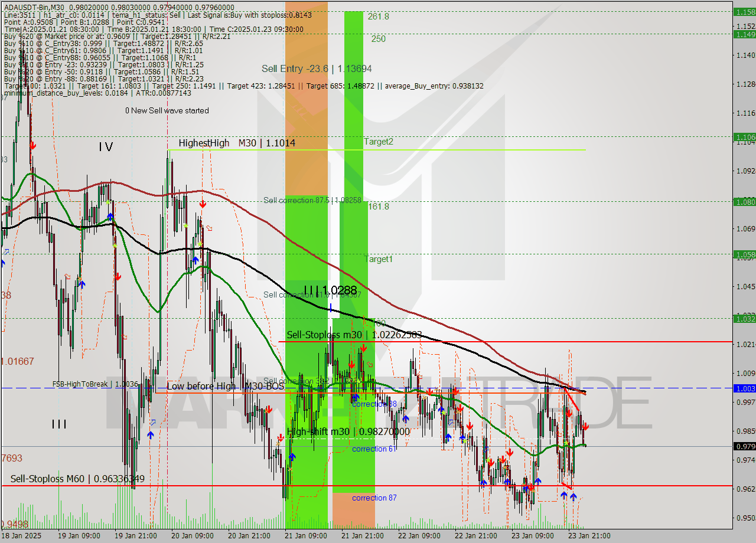Select 'Buy %20 @ Market price' line
756x543 pixels.
point(117,36)
